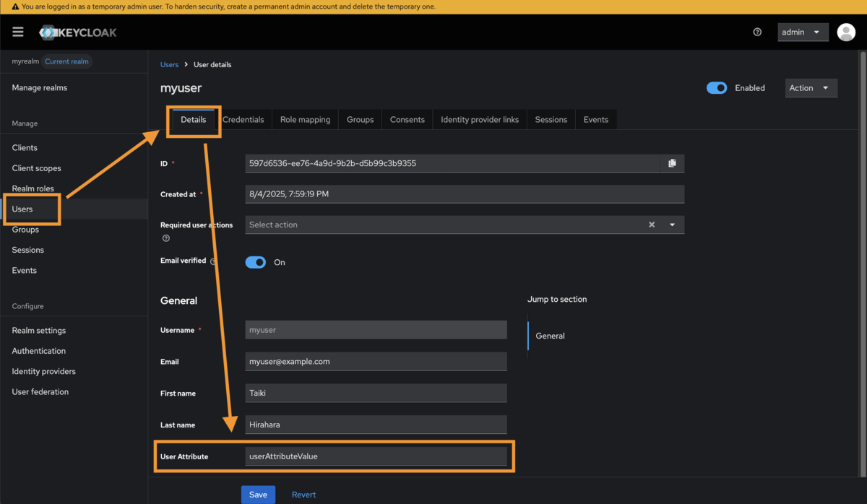Screen dimensions: 867x504
Task: Click the myrealm name in sidebar
Action: 25,61
